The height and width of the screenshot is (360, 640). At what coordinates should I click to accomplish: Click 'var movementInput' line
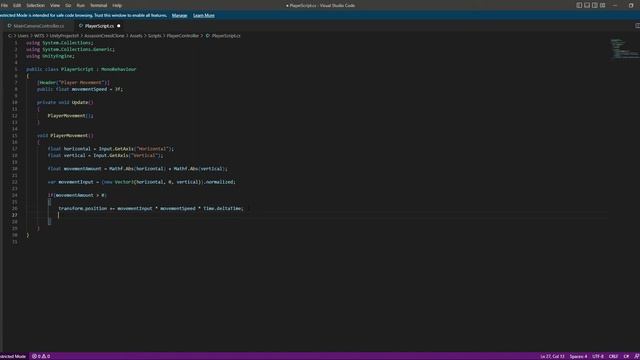(142, 182)
